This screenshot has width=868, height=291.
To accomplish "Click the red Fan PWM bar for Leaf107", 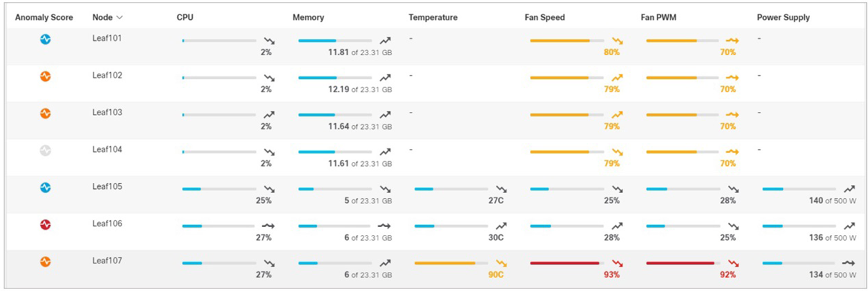I will coord(680,263).
